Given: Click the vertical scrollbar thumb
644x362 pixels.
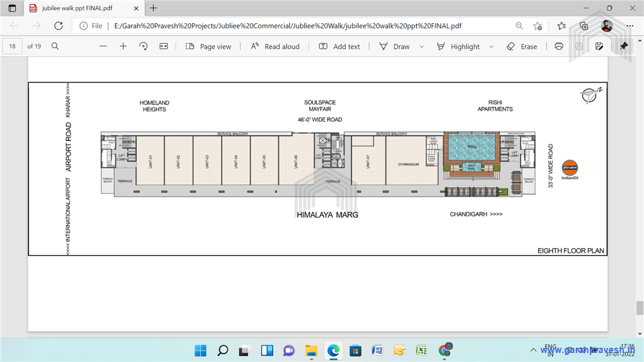Looking at the screenshot, I should [639, 308].
